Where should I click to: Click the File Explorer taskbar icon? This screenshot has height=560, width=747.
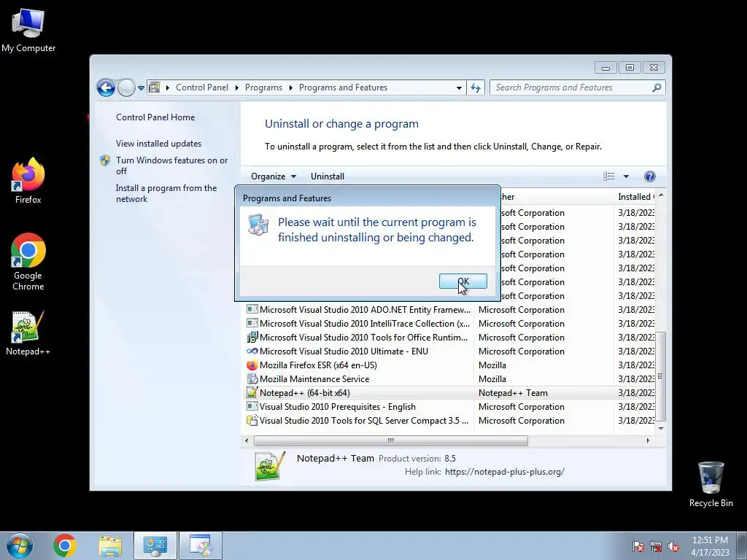(x=110, y=545)
